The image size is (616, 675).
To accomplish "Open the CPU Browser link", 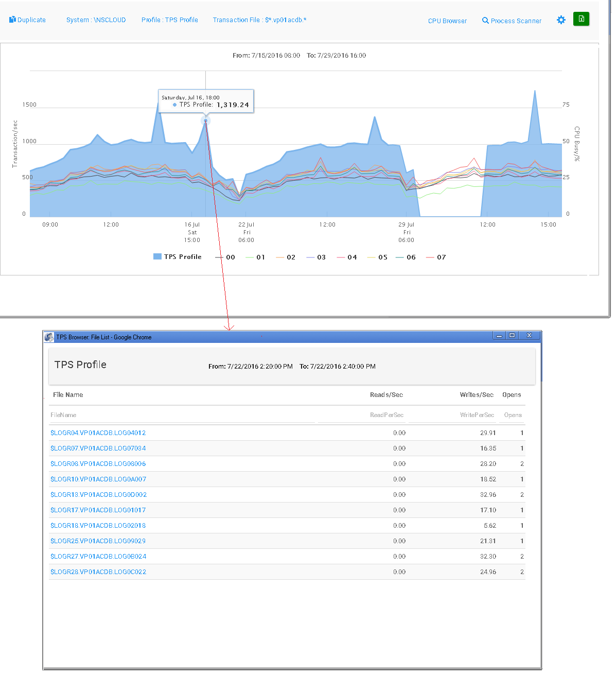I will click(447, 21).
